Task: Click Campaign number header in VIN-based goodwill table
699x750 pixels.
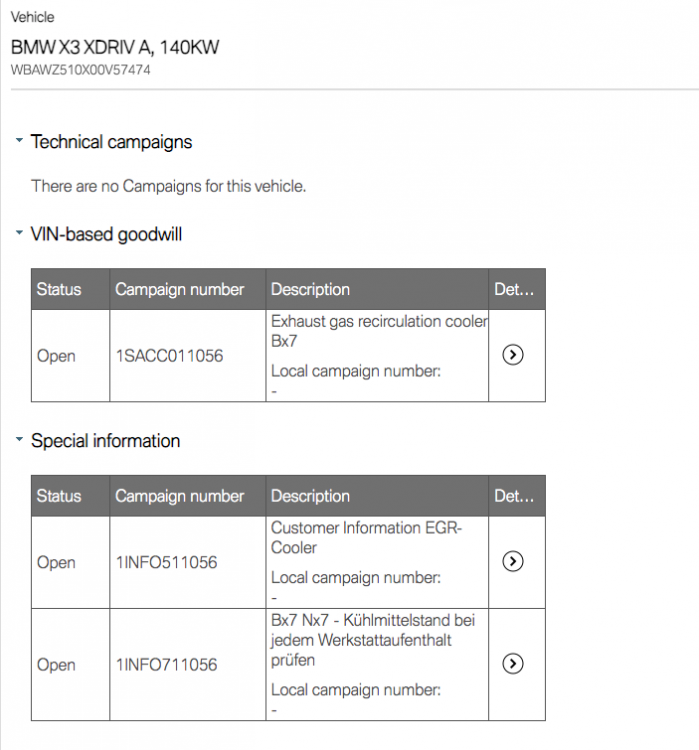Action: tap(179, 289)
